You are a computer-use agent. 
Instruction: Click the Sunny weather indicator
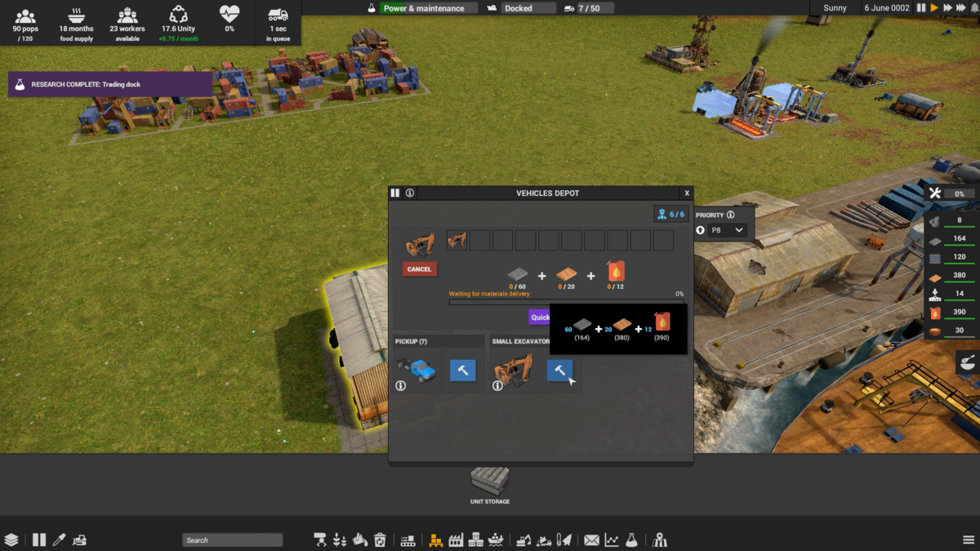point(835,8)
